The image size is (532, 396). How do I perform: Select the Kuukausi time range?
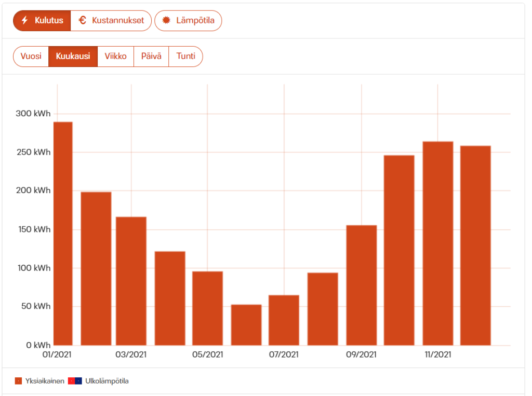click(x=73, y=56)
